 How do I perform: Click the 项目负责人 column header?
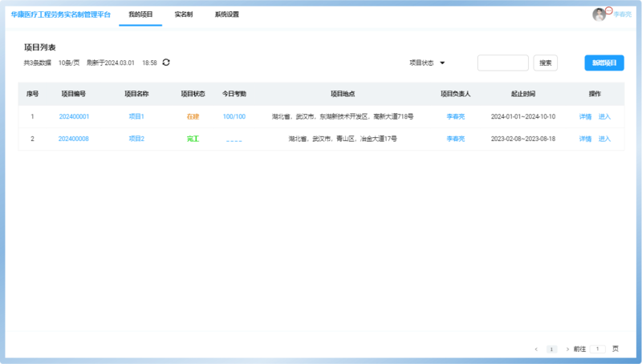tap(456, 94)
